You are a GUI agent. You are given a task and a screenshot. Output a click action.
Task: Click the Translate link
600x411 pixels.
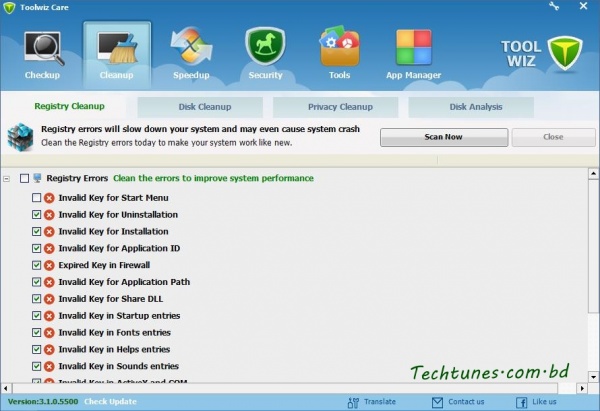click(380, 402)
